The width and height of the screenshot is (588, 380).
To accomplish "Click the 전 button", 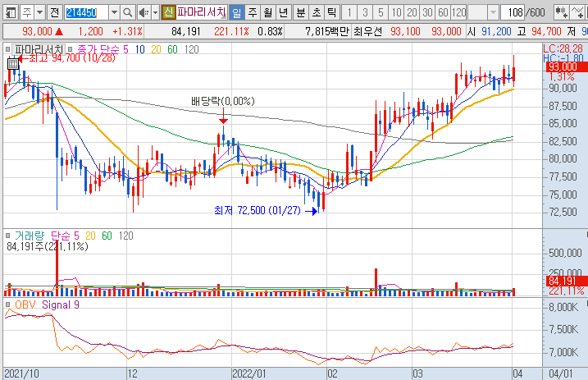I will [55, 13].
